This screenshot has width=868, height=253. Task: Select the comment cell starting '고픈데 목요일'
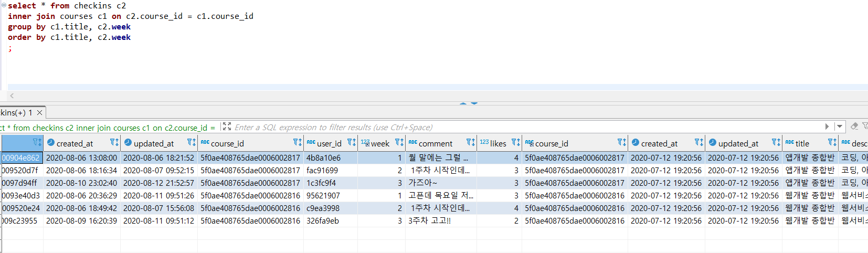441,195
